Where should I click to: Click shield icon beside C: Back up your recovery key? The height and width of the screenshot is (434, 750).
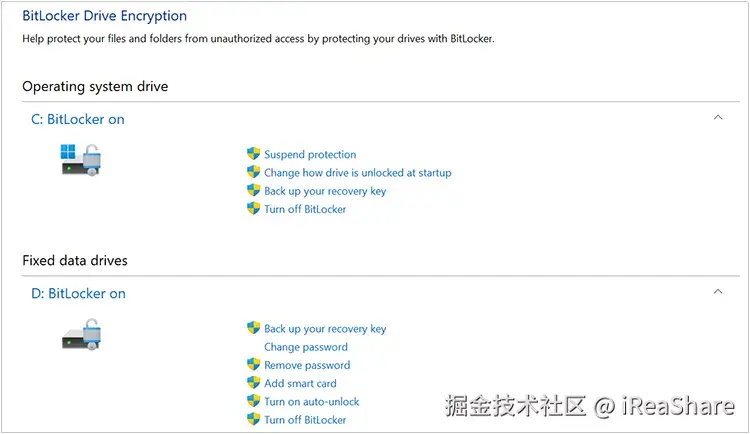[x=253, y=190]
